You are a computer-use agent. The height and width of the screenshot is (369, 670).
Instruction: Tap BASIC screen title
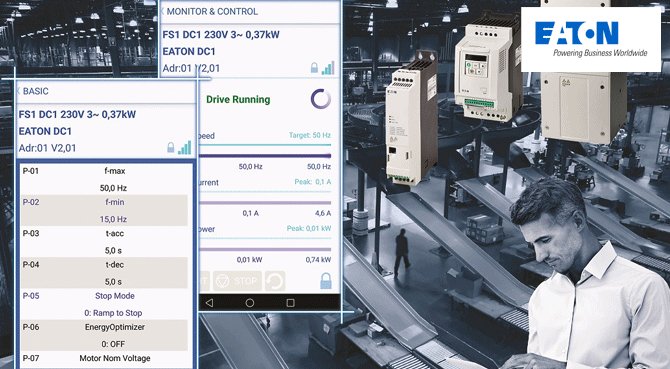(35, 91)
